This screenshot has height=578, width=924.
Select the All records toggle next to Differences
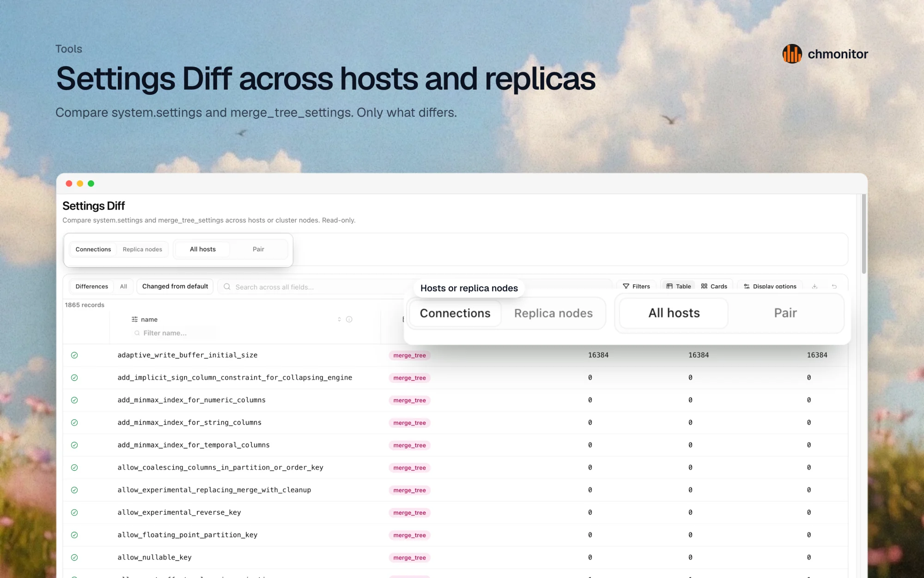123,287
